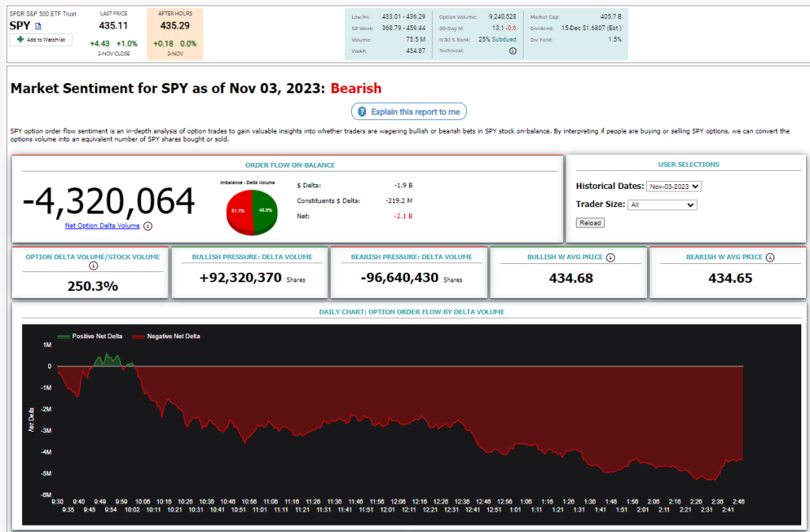Image resolution: width=810 pixels, height=532 pixels.
Task: Click the Option Volume value 9,240,528
Action: click(x=502, y=17)
